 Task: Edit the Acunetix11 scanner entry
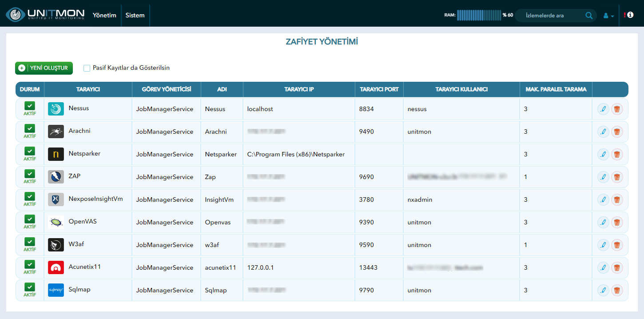tap(603, 267)
